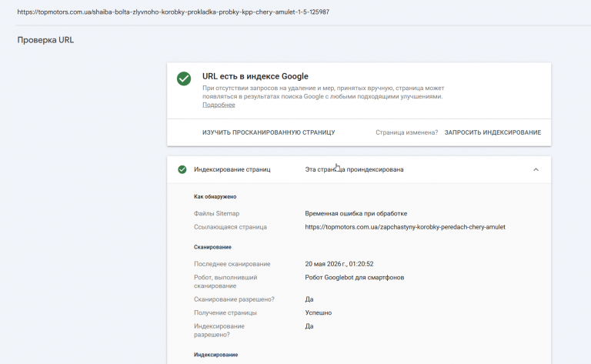Click the 'Файлы Sitemap' label
The height and width of the screenshot is (364, 591).
(217, 213)
